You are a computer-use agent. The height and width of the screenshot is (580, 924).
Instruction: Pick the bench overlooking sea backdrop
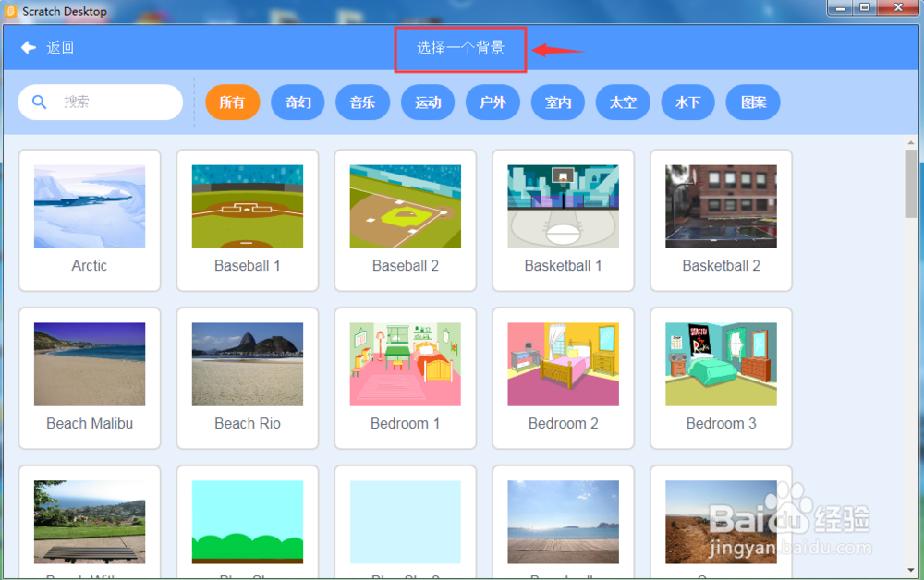(x=90, y=522)
